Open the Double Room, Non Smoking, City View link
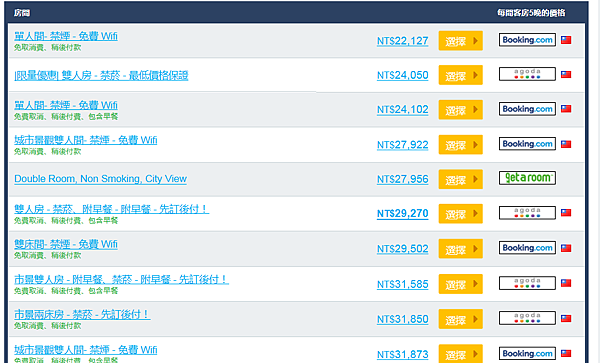 point(100,179)
